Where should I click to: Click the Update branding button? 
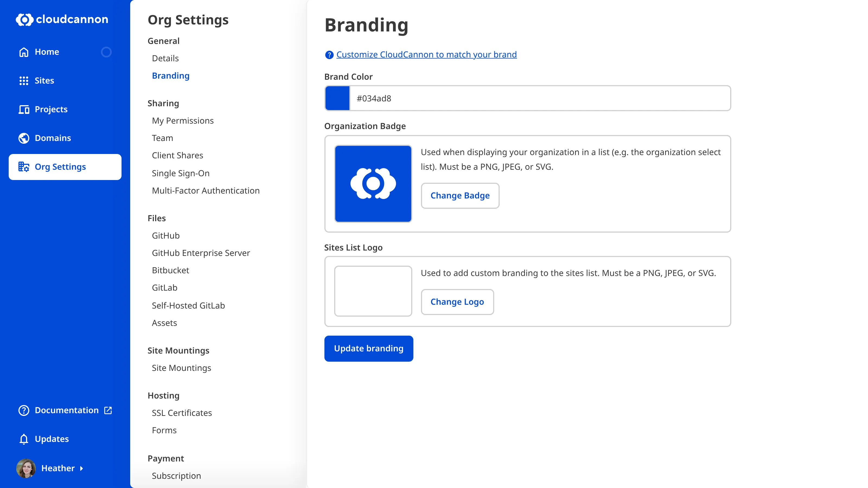pyautogui.click(x=369, y=349)
